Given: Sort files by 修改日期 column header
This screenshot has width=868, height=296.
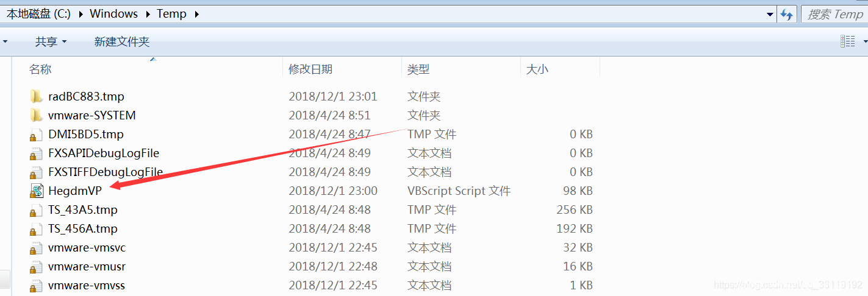Looking at the screenshot, I should pos(310,69).
